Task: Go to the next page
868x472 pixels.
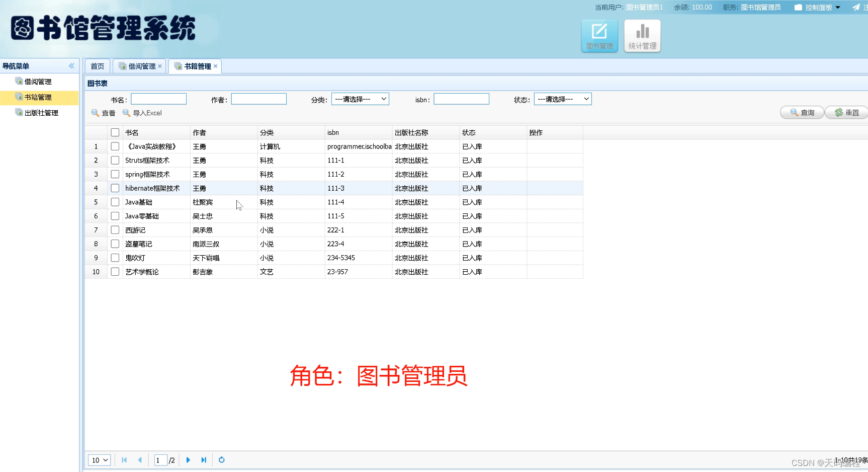Action: pyautogui.click(x=188, y=460)
